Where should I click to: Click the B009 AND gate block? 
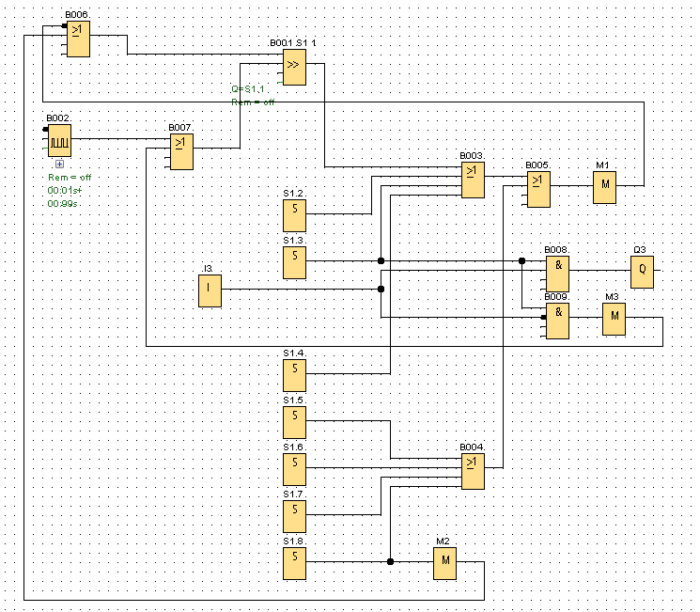tap(557, 321)
